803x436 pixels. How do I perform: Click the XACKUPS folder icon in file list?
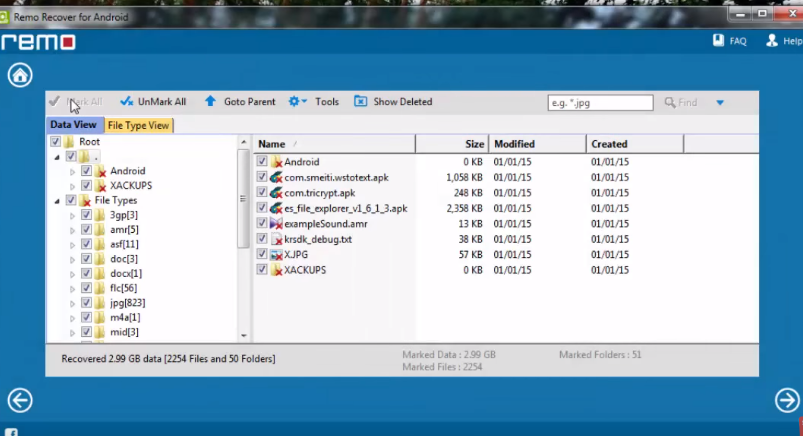[x=276, y=269]
